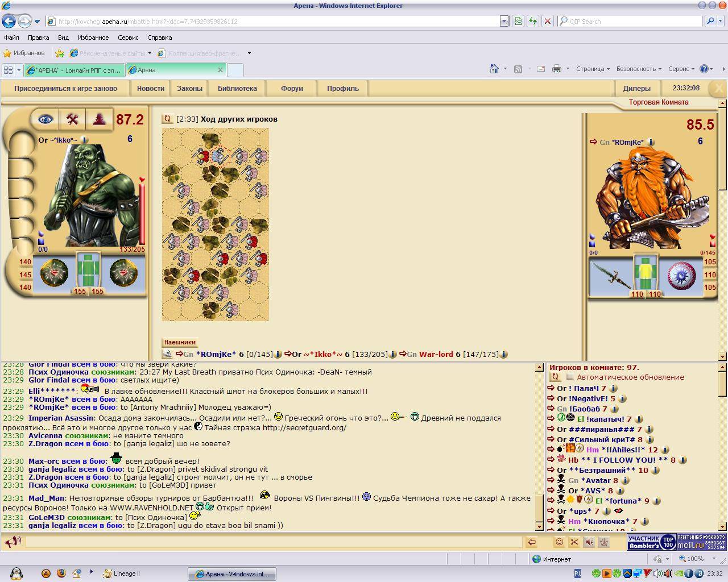
Task: Click the Print icon in command bar
Action: pyautogui.click(x=556, y=69)
